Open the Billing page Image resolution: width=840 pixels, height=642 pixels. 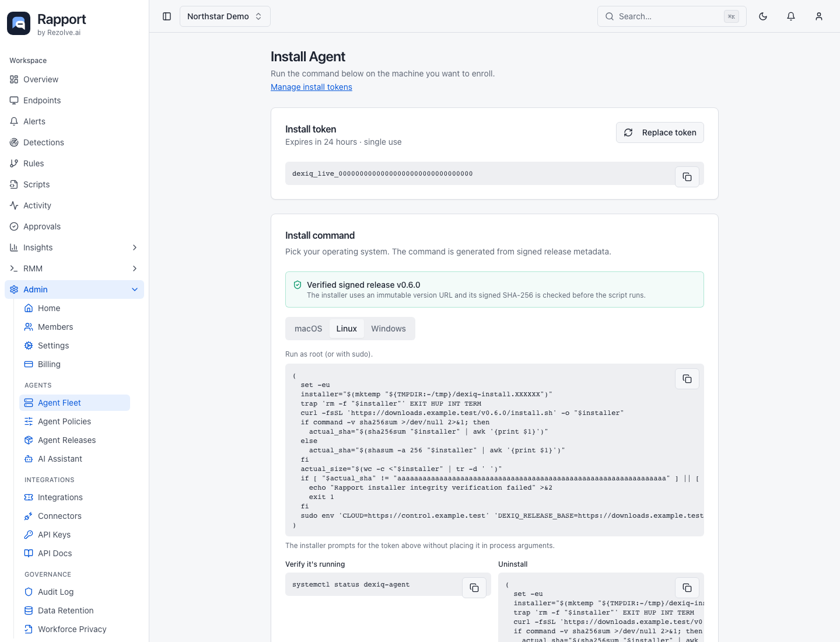(x=75, y=364)
